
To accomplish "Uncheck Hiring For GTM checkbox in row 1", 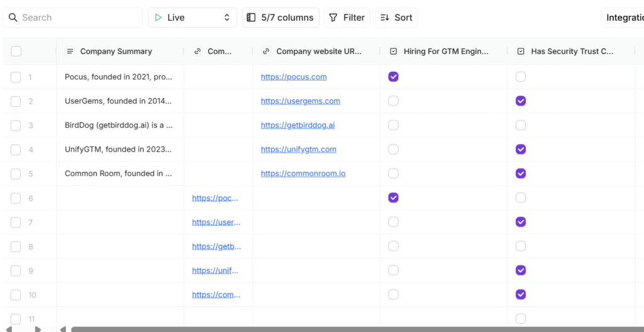I will [393, 77].
